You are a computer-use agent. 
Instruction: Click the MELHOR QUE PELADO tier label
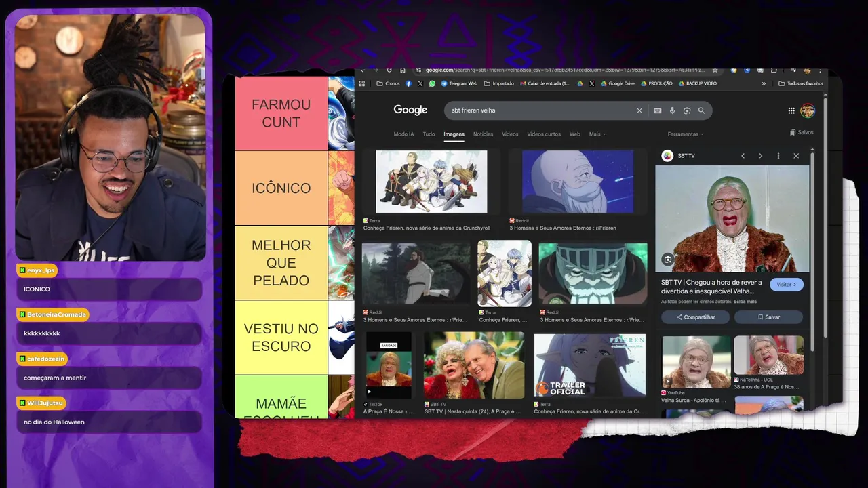(x=281, y=263)
